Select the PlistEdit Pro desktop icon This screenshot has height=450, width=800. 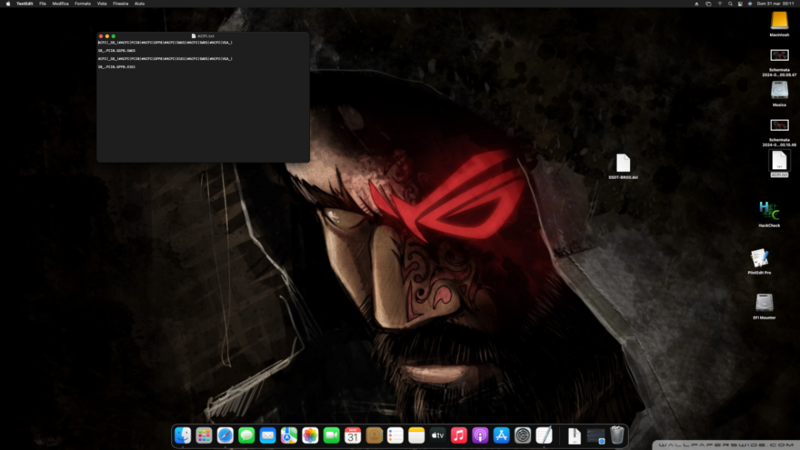(x=759, y=261)
